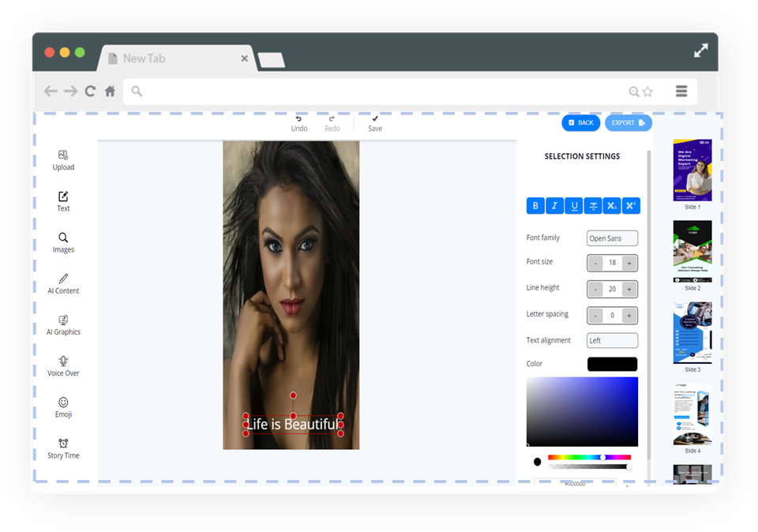The height and width of the screenshot is (532, 758).
Task: Open the Upload tool in sidebar
Action: click(x=63, y=160)
